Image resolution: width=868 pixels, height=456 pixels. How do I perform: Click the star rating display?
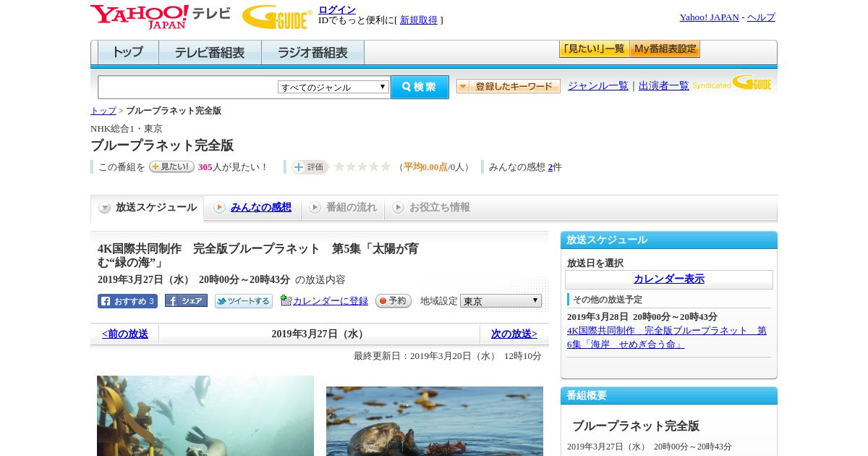[x=362, y=167]
